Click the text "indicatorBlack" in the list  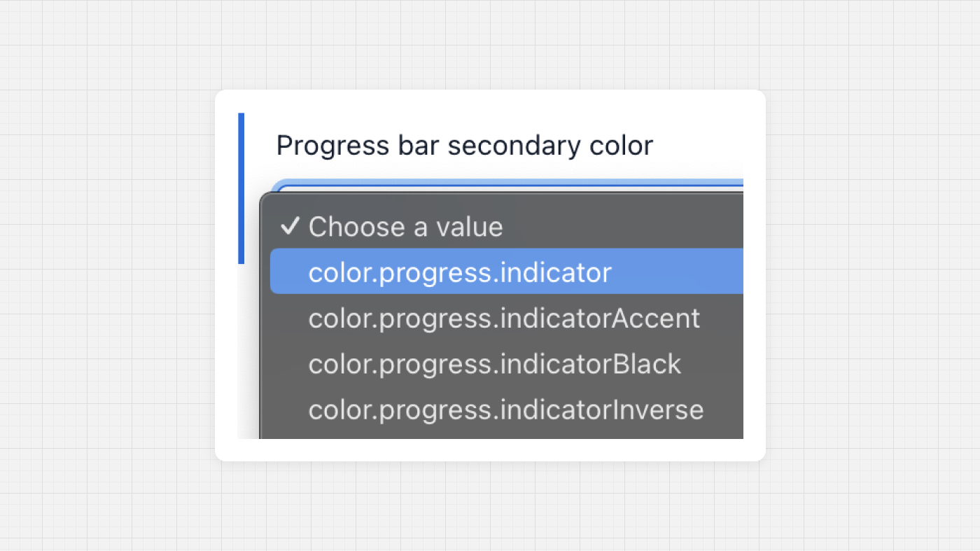tap(592, 364)
